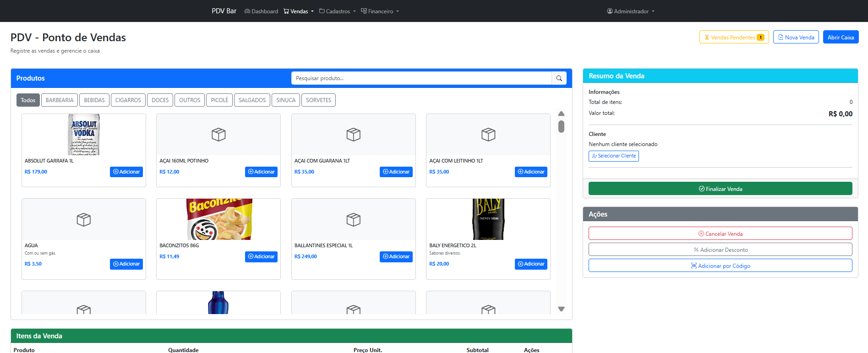Filter products by BEBIDAS category
This screenshot has height=353, width=868.
coord(94,100)
